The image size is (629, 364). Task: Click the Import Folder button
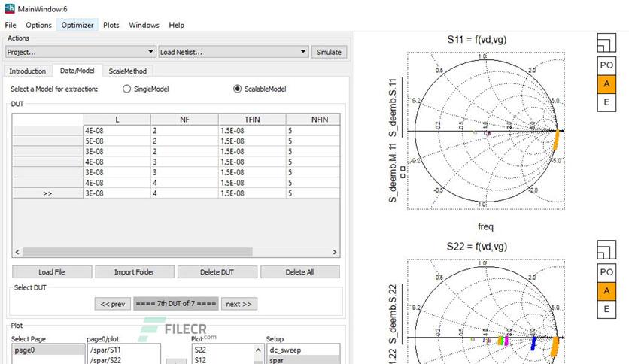point(135,271)
